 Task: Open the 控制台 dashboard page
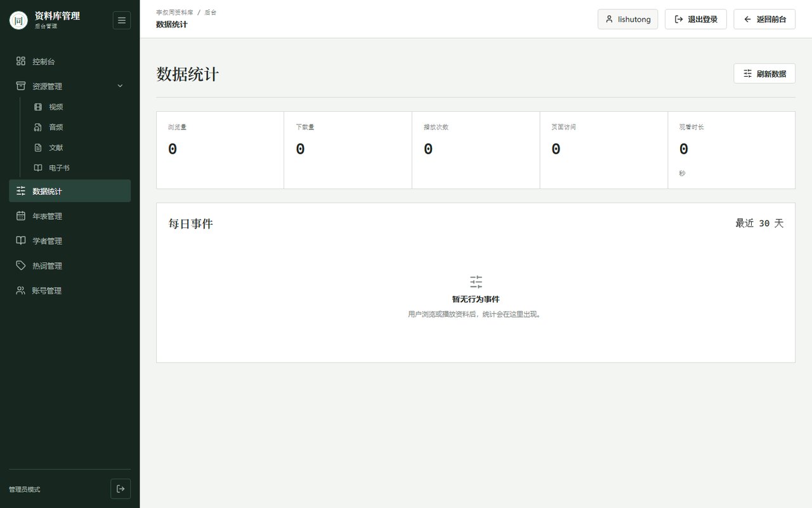point(70,62)
